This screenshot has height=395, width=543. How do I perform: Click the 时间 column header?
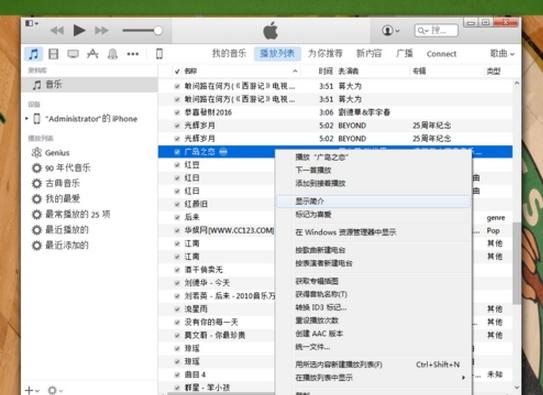(326, 71)
